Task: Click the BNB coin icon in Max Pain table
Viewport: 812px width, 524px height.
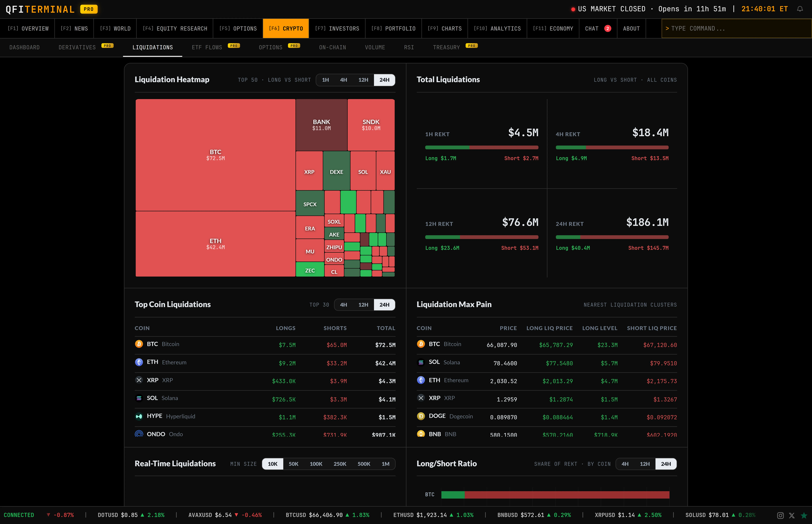Action: coord(421,434)
